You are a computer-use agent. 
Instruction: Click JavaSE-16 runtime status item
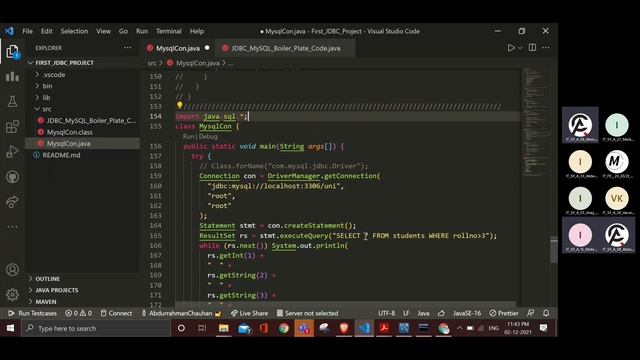point(467,313)
